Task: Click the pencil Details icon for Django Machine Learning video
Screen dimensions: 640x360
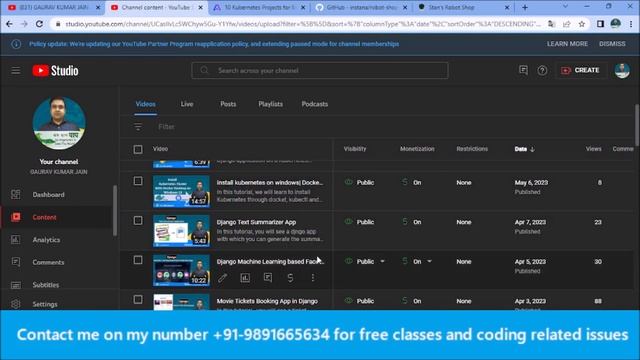Action: pyautogui.click(x=222, y=278)
